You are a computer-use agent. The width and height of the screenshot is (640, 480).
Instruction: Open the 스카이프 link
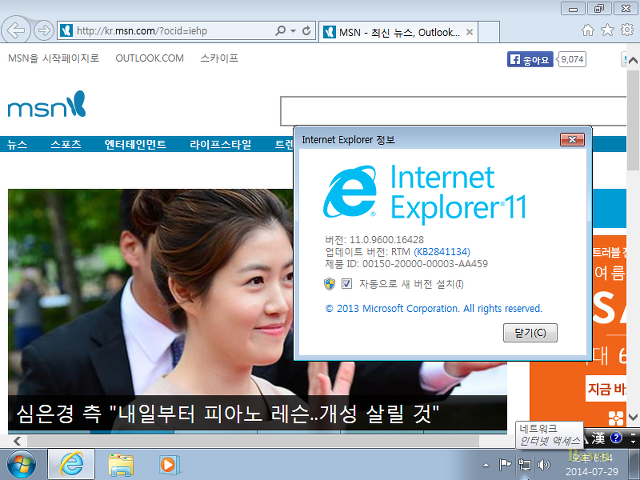tap(219, 58)
